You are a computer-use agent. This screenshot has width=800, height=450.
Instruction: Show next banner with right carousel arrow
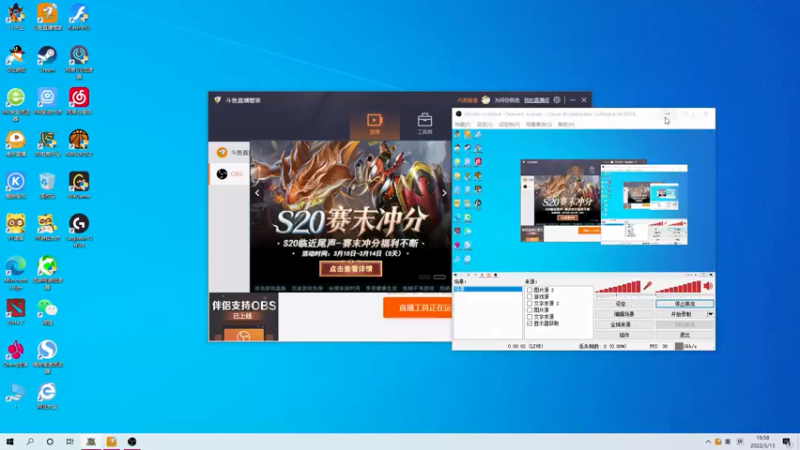click(444, 193)
